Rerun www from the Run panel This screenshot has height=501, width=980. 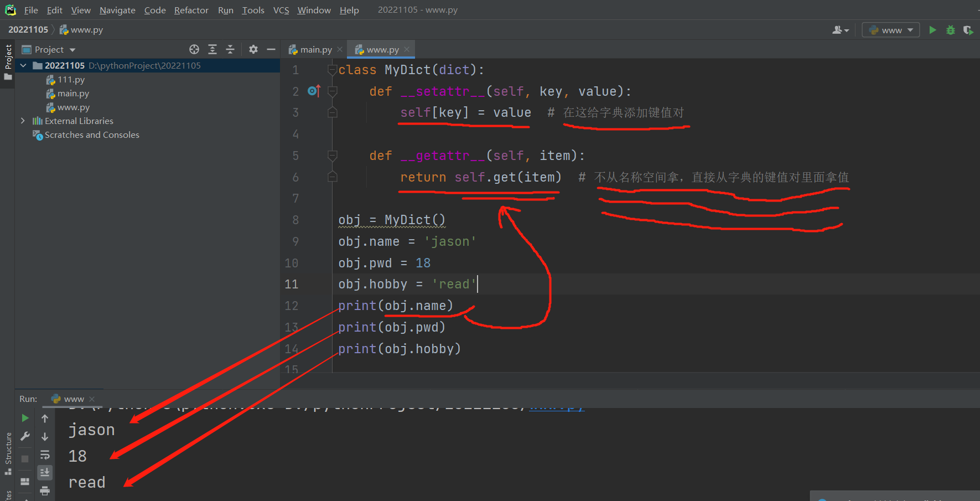click(x=25, y=418)
